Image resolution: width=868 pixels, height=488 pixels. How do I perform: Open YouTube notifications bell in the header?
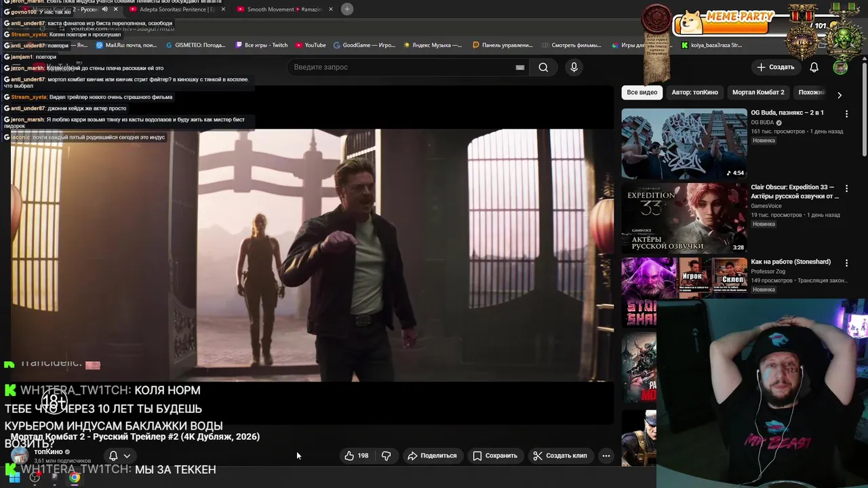tap(814, 67)
